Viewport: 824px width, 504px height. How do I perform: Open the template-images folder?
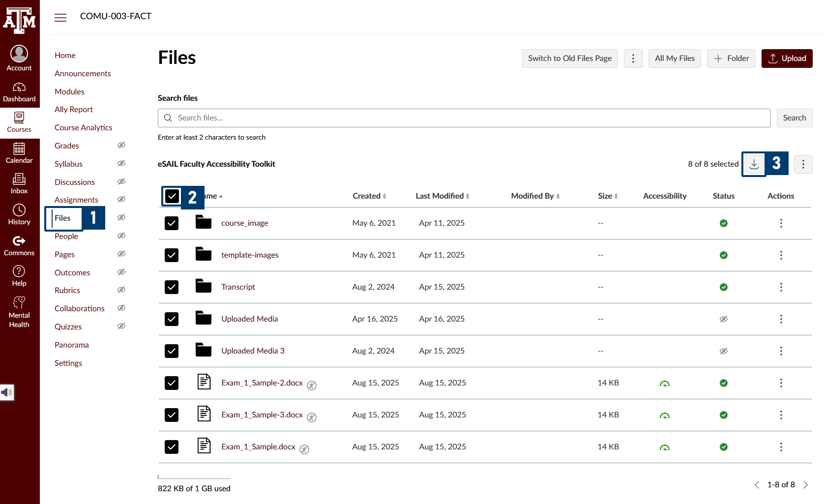click(250, 255)
